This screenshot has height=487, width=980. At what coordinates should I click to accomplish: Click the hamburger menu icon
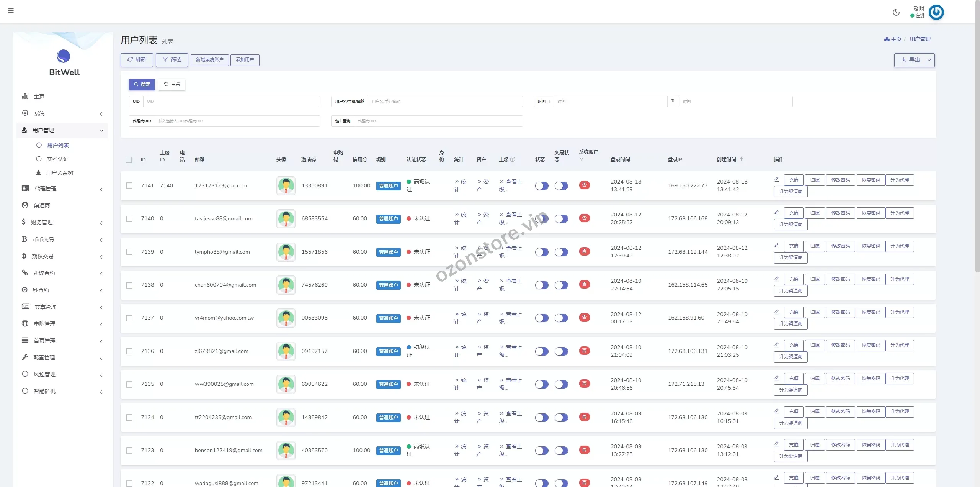11,11
